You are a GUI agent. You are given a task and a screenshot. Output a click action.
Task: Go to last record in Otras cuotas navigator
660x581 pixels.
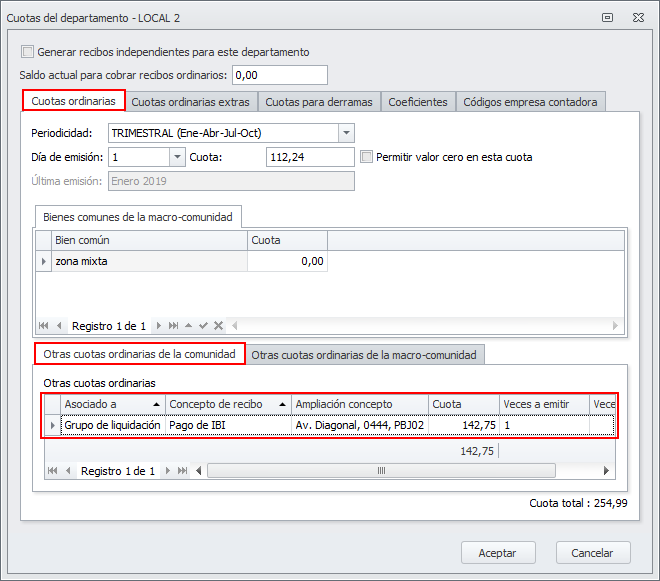pyautogui.click(x=182, y=471)
